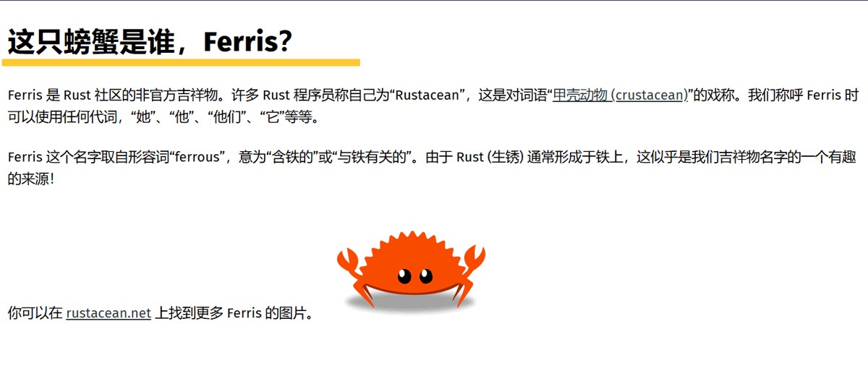The image size is (868, 379).
Task: Click the text 上找到更多 Ferris 的图片
Action: [x=234, y=313]
